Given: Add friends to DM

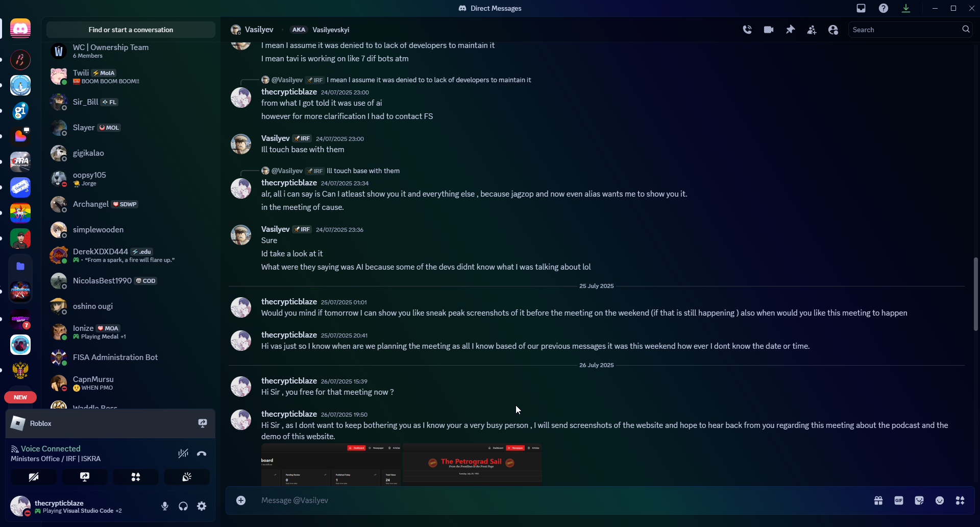Looking at the screenshot, I should (812, 30).
